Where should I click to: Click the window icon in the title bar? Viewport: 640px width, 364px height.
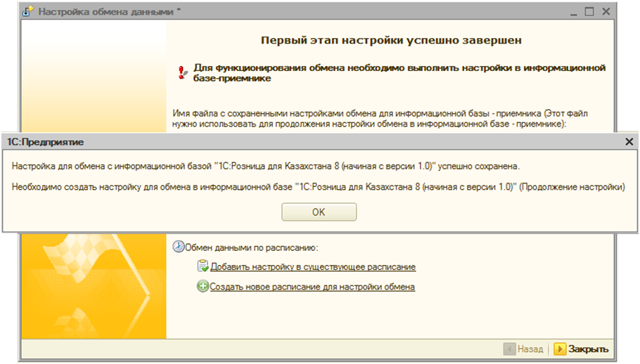coord(30,12)
